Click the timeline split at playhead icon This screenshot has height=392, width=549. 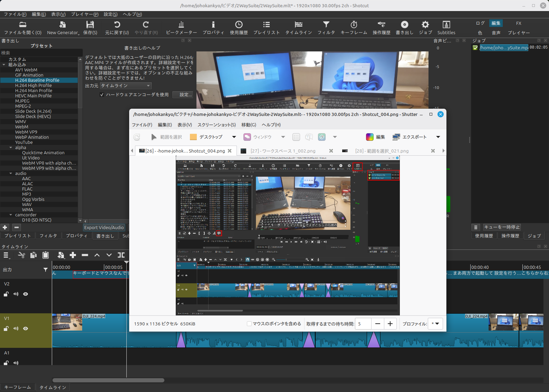pyautogui.click(x=121, y=255)
